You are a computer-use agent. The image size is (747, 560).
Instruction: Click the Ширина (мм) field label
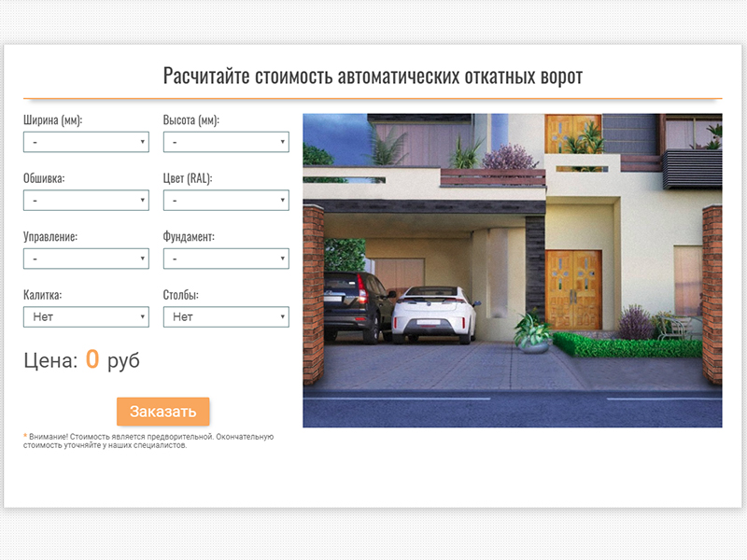[x=52, y=120]
